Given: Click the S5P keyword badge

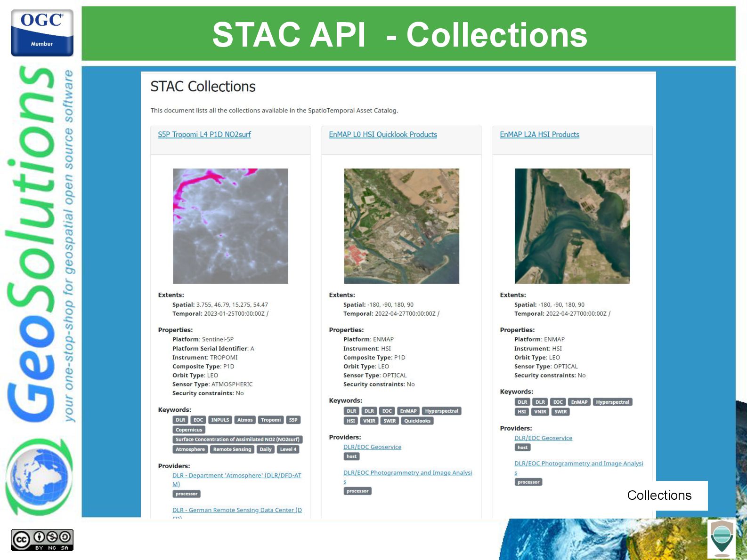Looking at the screenshot, I should (x=293, y=420).
